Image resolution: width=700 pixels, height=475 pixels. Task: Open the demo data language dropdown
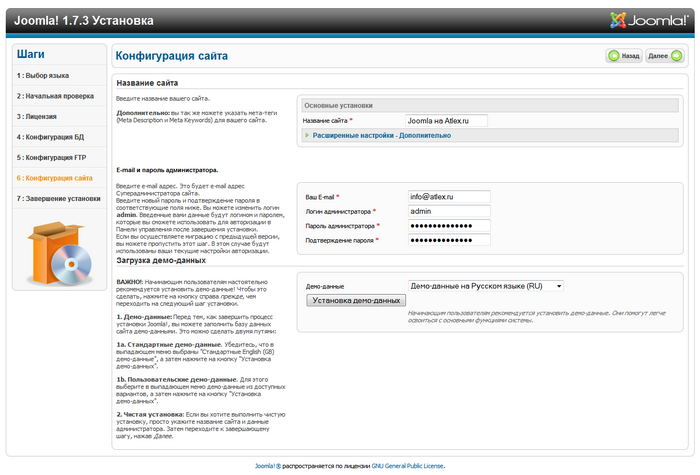click(x=486, y=286)
